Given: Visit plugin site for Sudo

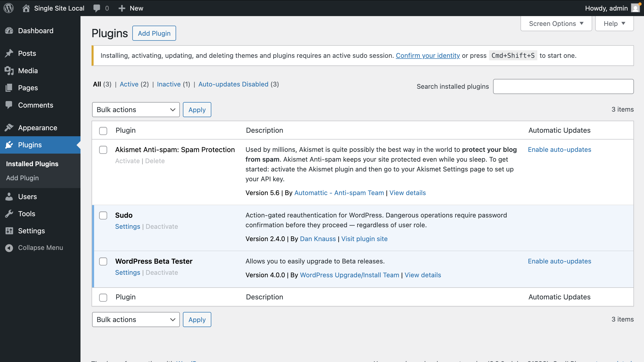Looking at the screenshot, I should (x=364, y=239).
